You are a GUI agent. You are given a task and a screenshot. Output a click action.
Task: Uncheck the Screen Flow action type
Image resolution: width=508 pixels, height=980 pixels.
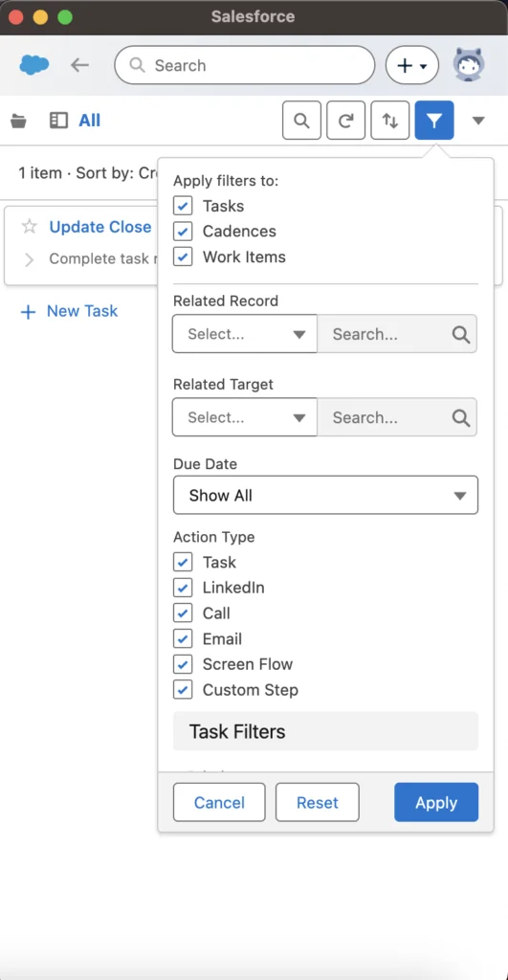[x=183, y=664]
